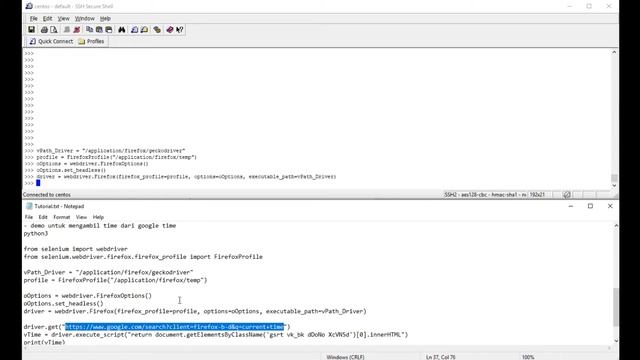
Task: Click the Notepad scroll up arrow
Action: (616, 225)
